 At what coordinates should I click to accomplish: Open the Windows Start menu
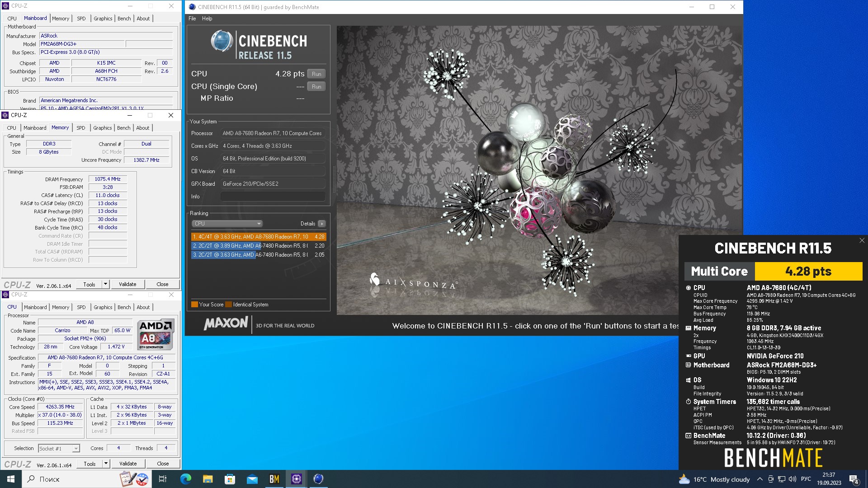point(11,479)
